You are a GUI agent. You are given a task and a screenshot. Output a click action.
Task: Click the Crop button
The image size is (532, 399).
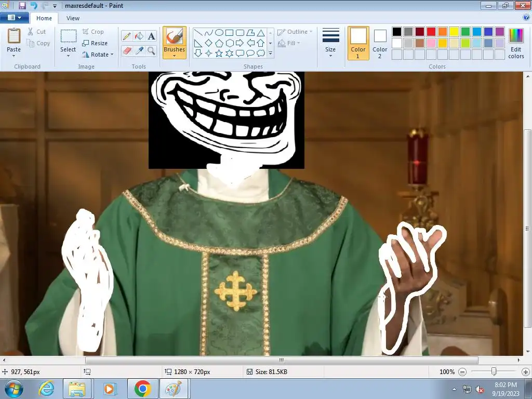tap(93, 32)
